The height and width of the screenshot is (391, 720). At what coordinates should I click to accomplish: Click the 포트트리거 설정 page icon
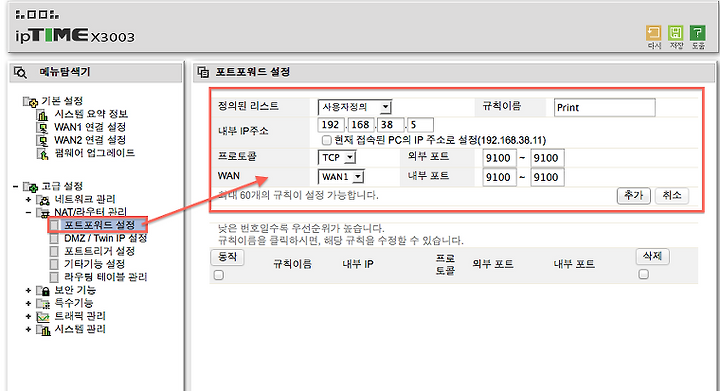(54, 251)
